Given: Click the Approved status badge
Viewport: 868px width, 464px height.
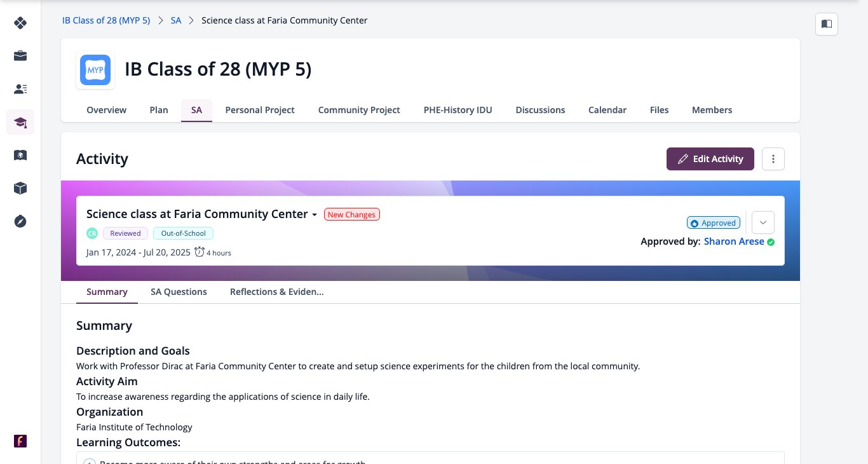Looking at the screenshot, I should coord(714,223).
